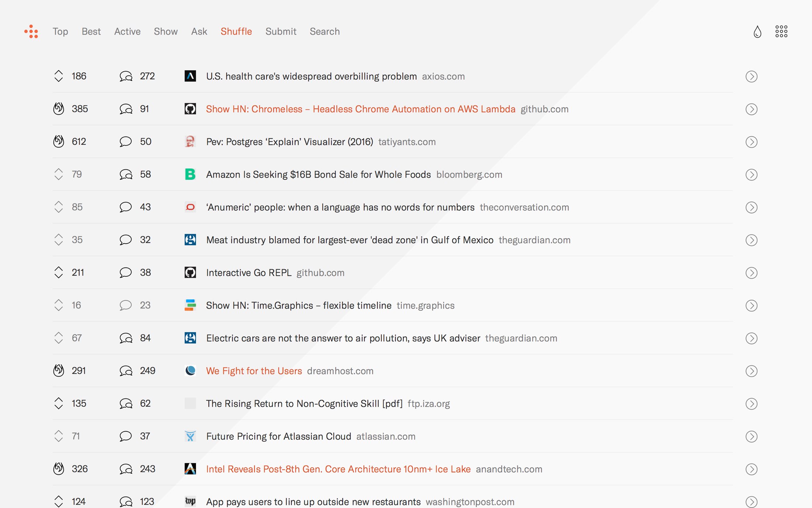Select the Shuffle tab
812x508 pixels.
click(x=236, y=31)
